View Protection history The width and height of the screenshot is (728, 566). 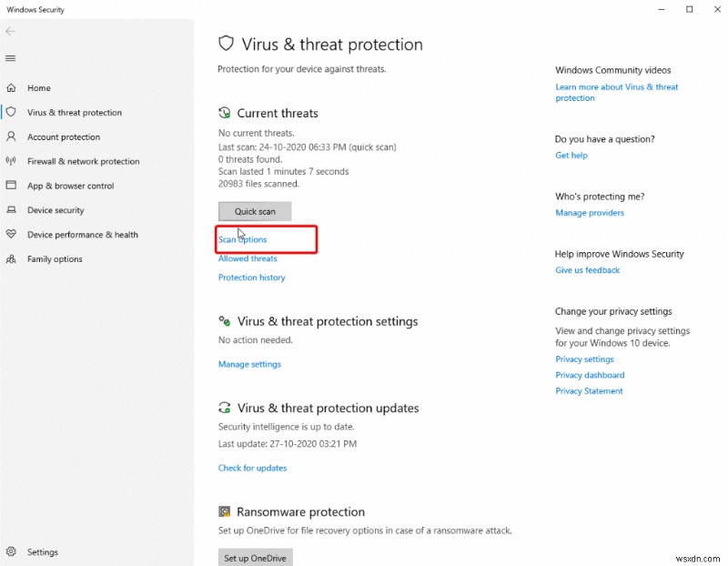251,278
